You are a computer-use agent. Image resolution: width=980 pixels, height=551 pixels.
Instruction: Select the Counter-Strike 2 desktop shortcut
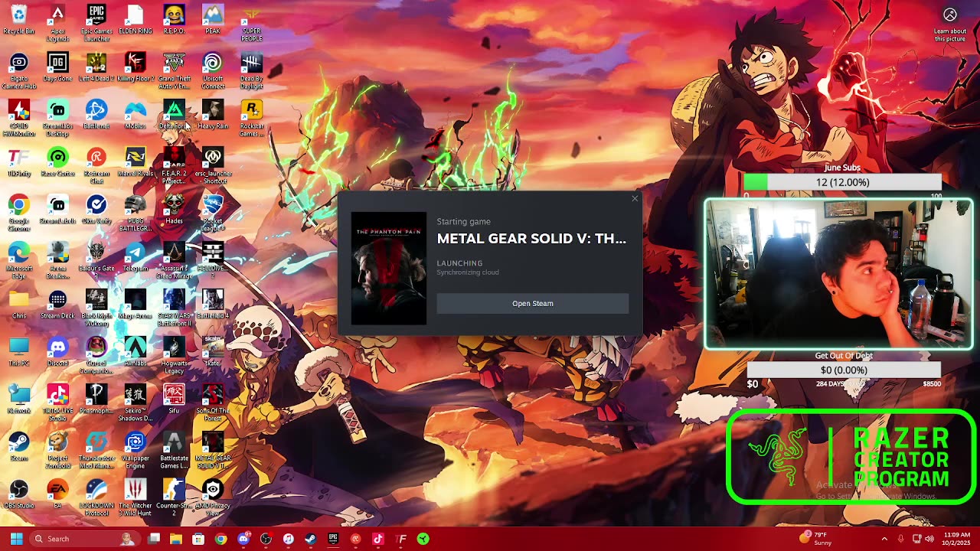pos(174,498)
